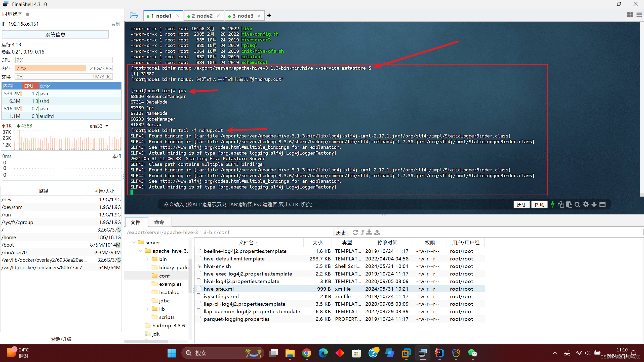Refresh the remote file list
Viewport: 644px width, 362px height.
click(355, 232)
